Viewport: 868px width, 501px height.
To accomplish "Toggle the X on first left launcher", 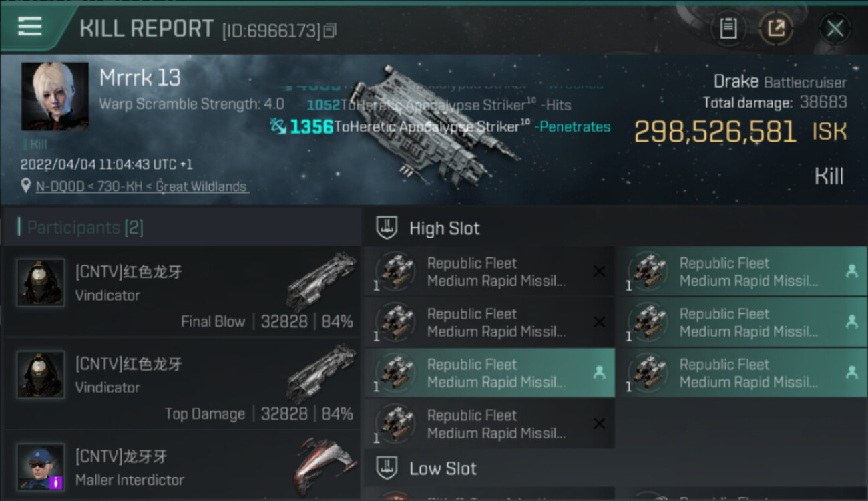I will tap(599, 271).
